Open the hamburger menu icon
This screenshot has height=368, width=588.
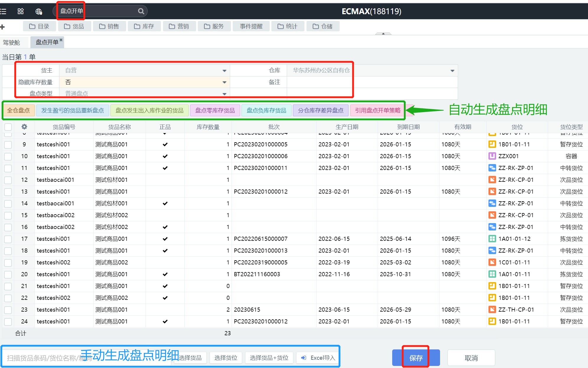3,12
